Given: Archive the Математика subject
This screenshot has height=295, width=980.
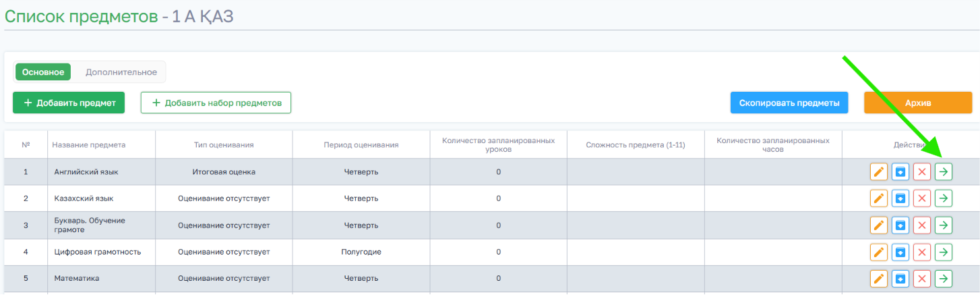Looking at the screenshot, I should tap(900, 278).
